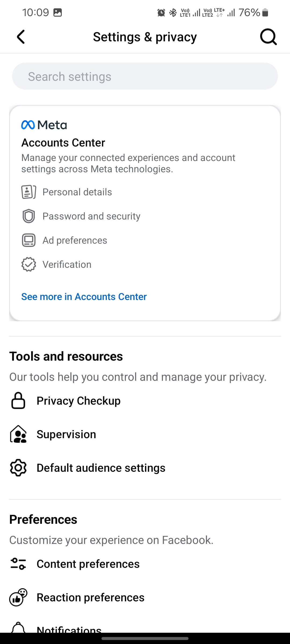Screen dimensions: 290x644
Task: Open search with magnifier icon
Action: tap(268, 37)
